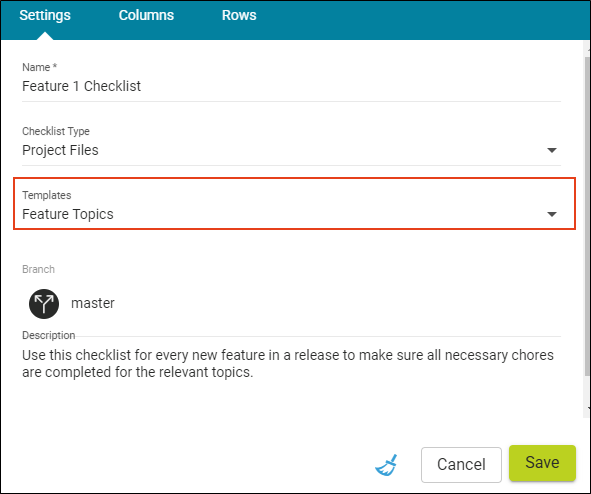Viewport: 591px width, 494px height.
Task: Click the Name field containing Feature 1 Checklist
Action: (291, 86)
